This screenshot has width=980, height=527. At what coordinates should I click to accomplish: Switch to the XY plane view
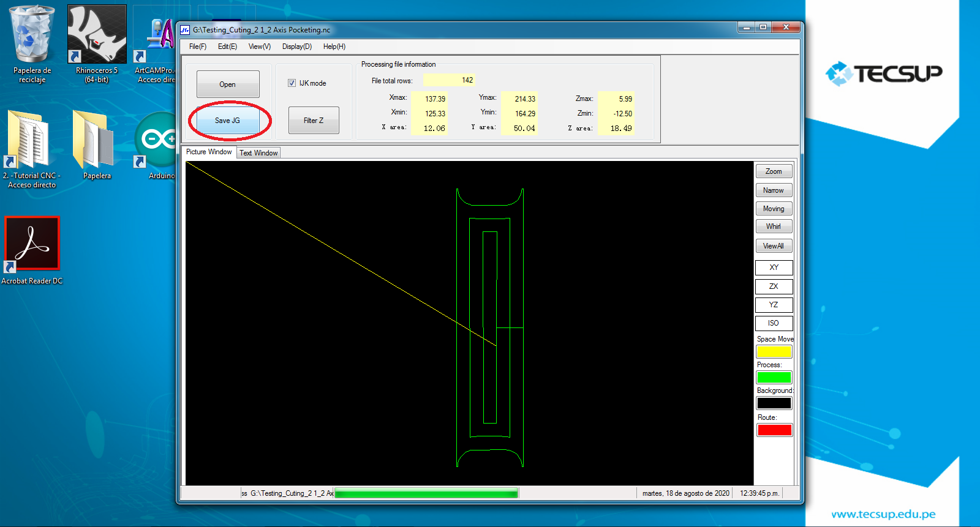pos(774,267)
